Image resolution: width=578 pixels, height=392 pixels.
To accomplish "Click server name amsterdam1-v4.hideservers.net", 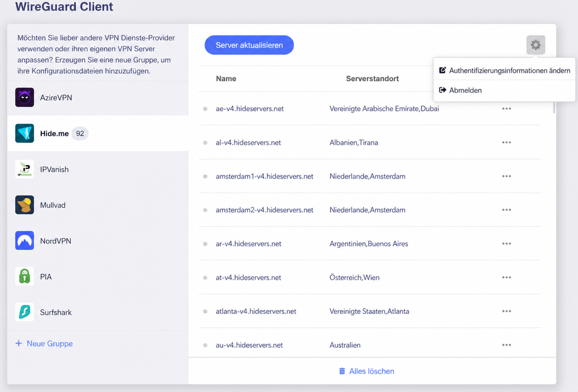I will coord(264,177).
